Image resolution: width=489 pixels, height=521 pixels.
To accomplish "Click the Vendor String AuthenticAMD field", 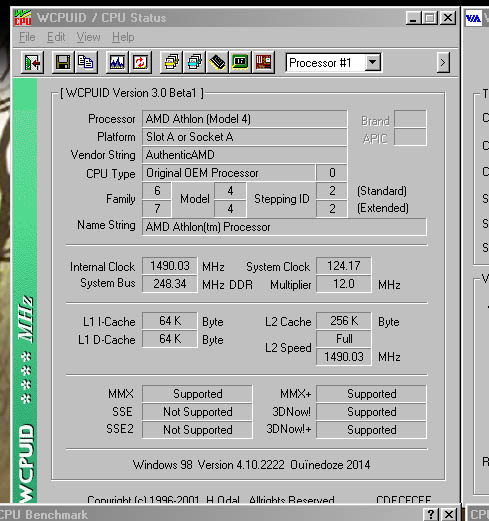I will click(245, 155).
